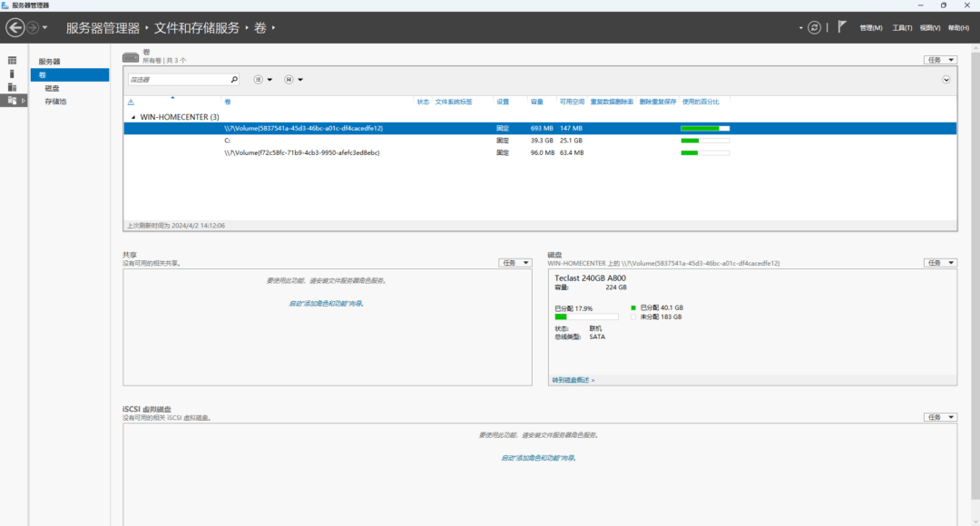The image size is (980, 526).
Task: Collapse the WIN-HOMECENTER (3) group
Action: pyautogui.click(x=133, y=117)
